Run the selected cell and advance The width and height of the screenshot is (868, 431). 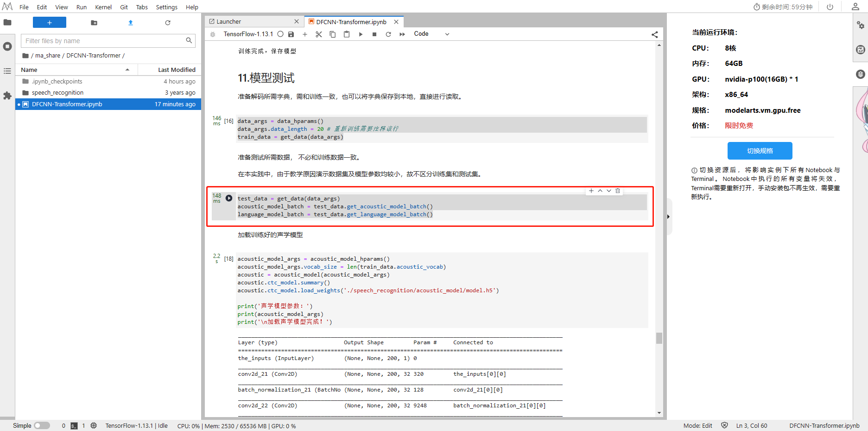tap(361, 34)
